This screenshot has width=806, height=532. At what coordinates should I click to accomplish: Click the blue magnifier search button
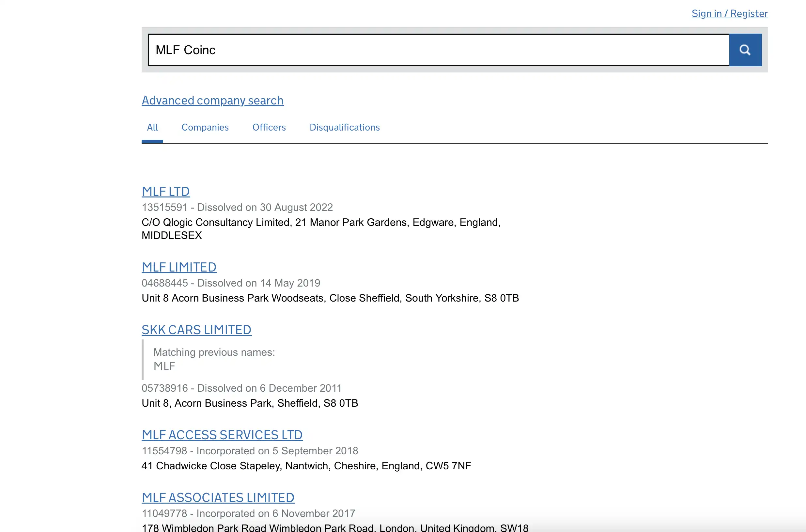[745, 50]
